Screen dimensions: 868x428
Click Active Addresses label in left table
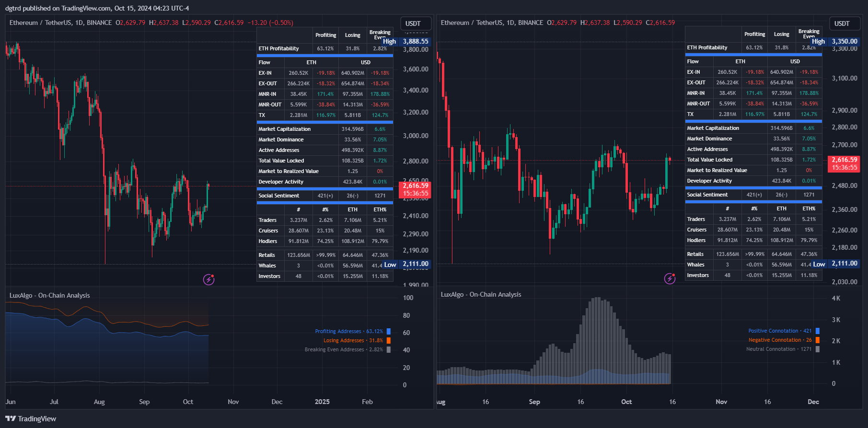click(279, 150)
